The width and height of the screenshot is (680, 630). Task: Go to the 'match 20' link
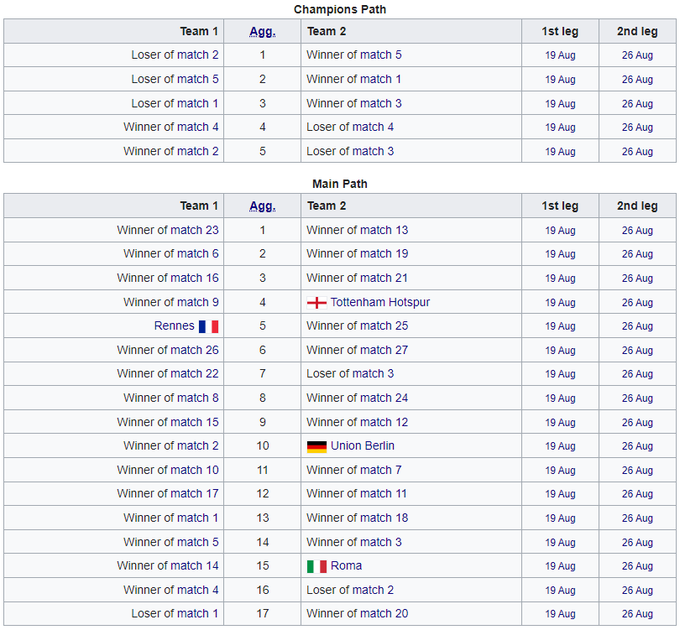tap(384, 614)
